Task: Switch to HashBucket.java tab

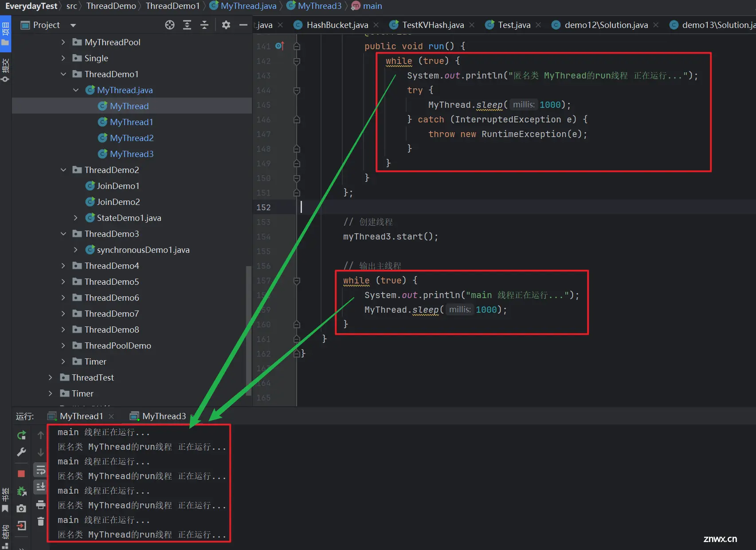Action: click(337, 25)
